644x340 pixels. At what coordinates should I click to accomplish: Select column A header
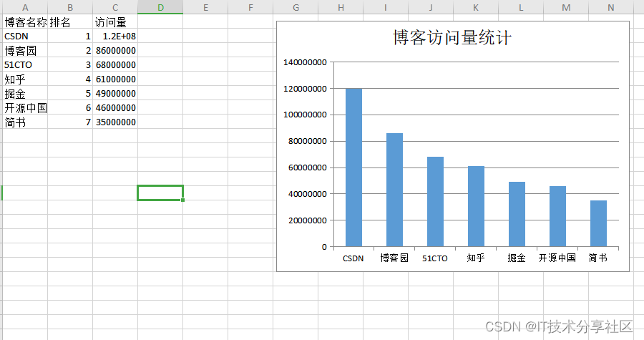[x=25, y=7]
